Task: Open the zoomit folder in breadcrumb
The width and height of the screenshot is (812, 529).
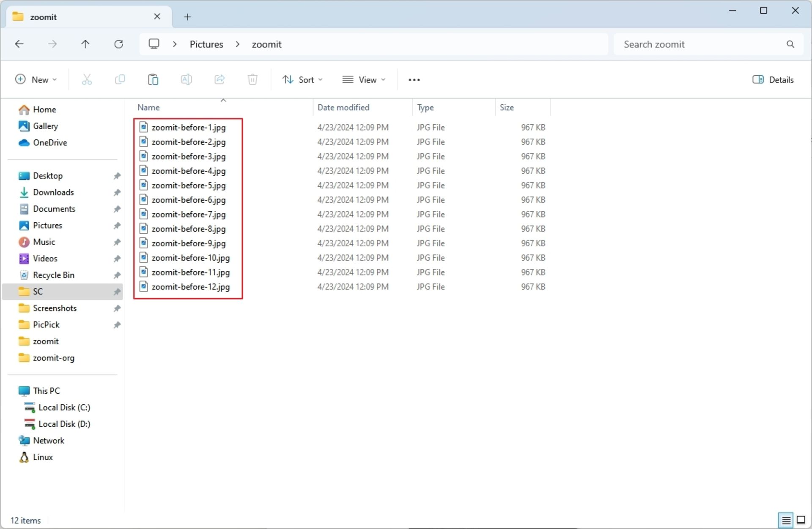Action: (x=266, y=44)
